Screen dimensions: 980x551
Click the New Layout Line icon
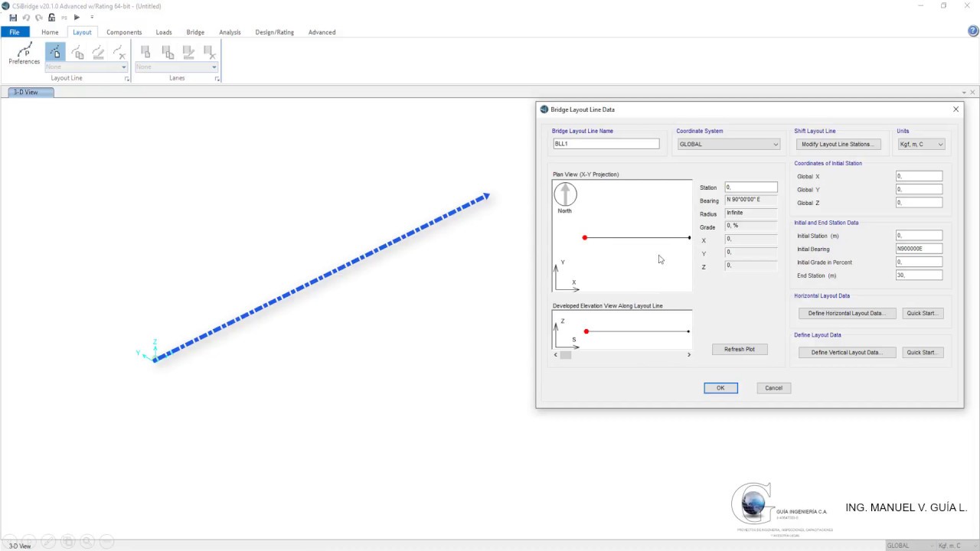point(55,51)
